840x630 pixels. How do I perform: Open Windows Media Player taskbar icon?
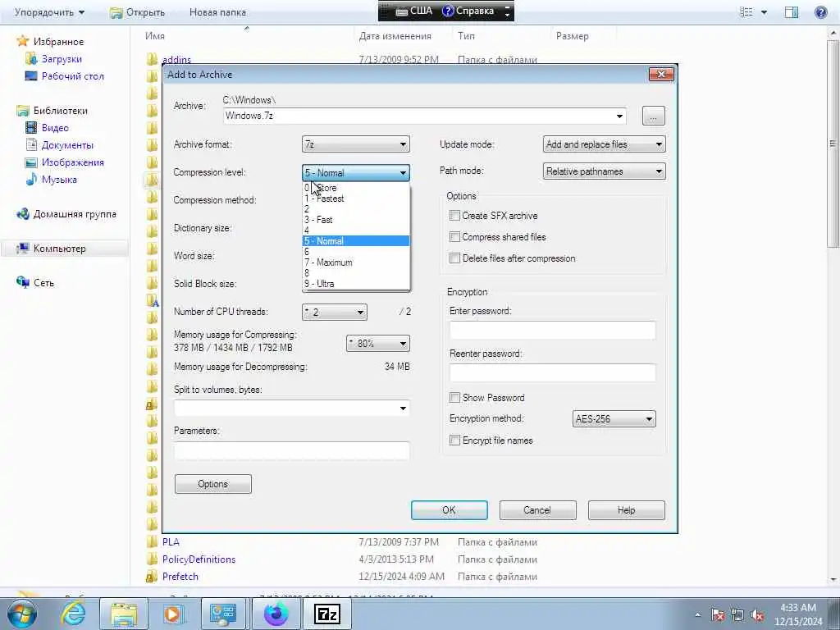(172, 614)
